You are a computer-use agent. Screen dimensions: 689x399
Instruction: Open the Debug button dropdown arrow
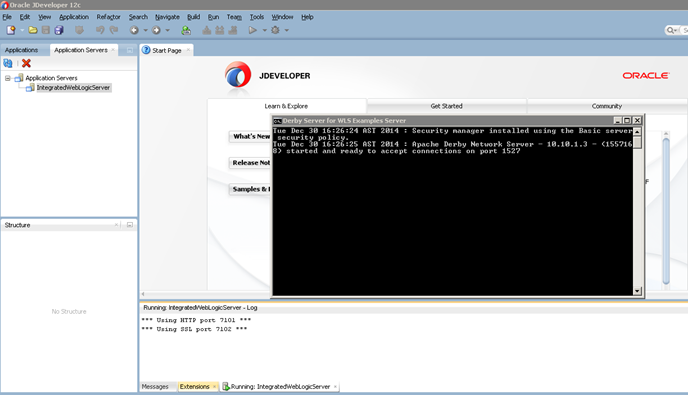tap(286, 30)
